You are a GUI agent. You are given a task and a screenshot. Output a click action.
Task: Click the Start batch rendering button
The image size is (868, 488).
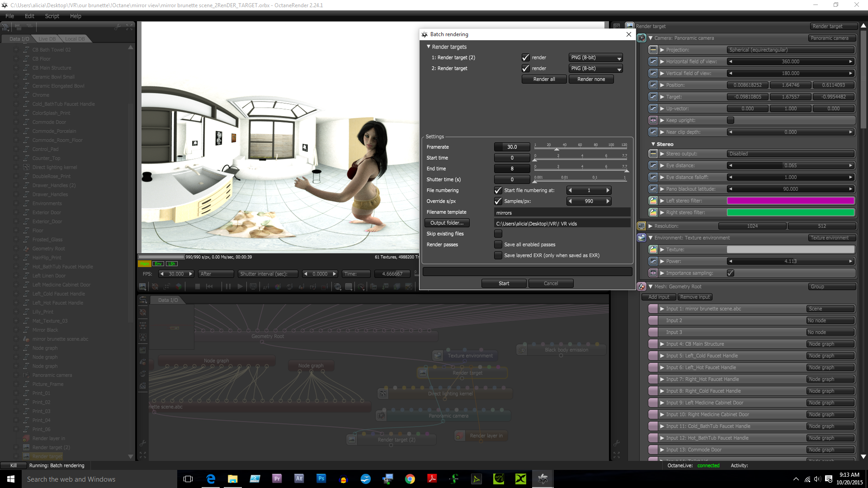pos(504,283)
